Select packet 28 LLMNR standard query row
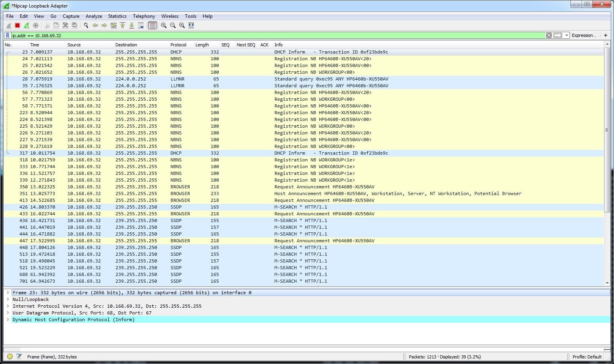This screenshot has height=364, width=614. coord(304,79)
